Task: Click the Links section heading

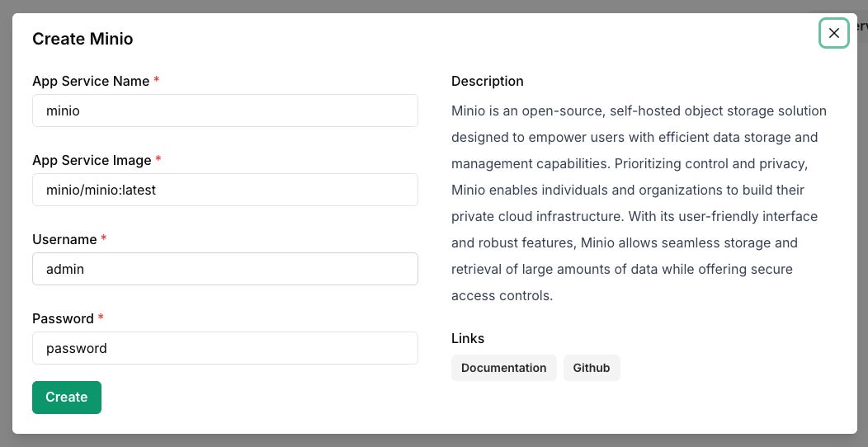Action: click(x=468, y=338)
